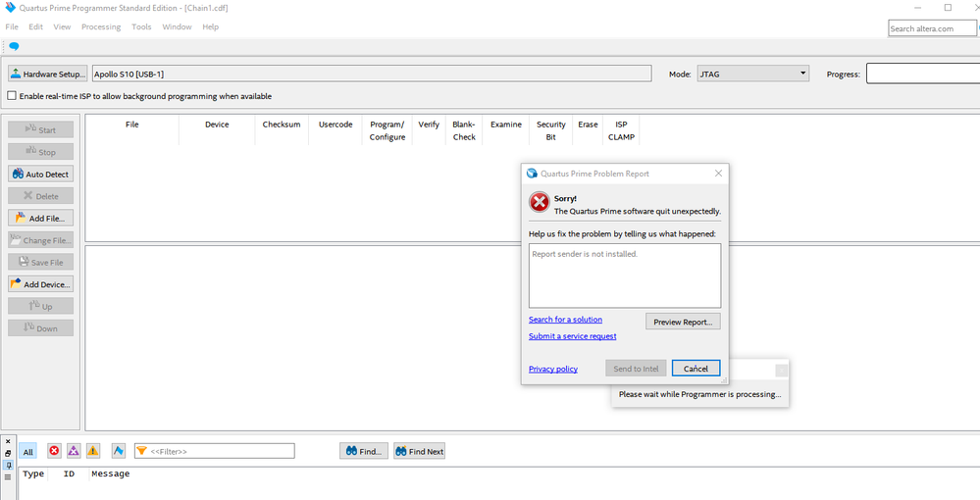Click Change File... button
The height and width of the screenshot is (500, 980).
(x=40, y=240)
